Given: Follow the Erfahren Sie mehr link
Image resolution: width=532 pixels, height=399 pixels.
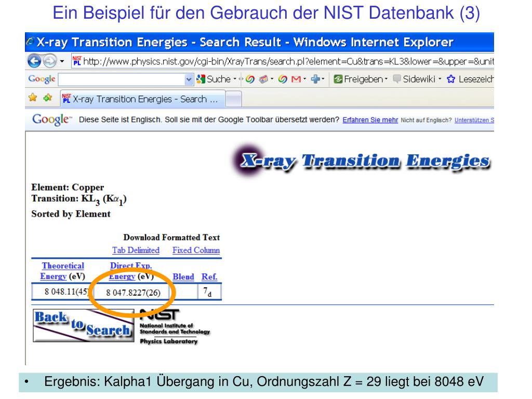Looking at the screenshot, I should pos(370,120).
